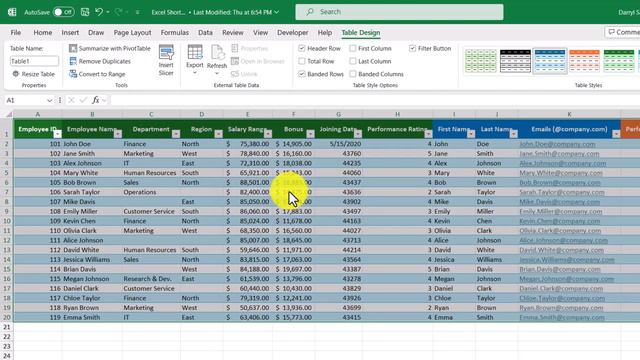Open the Developer tab
Screen dimensions: 640x360
tap(292, 32)
